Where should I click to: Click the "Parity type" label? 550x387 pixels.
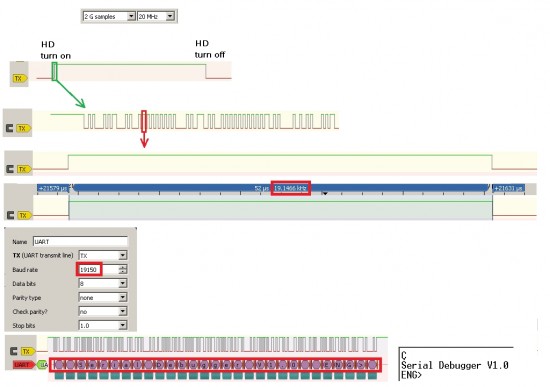click(x=27, y=298)
